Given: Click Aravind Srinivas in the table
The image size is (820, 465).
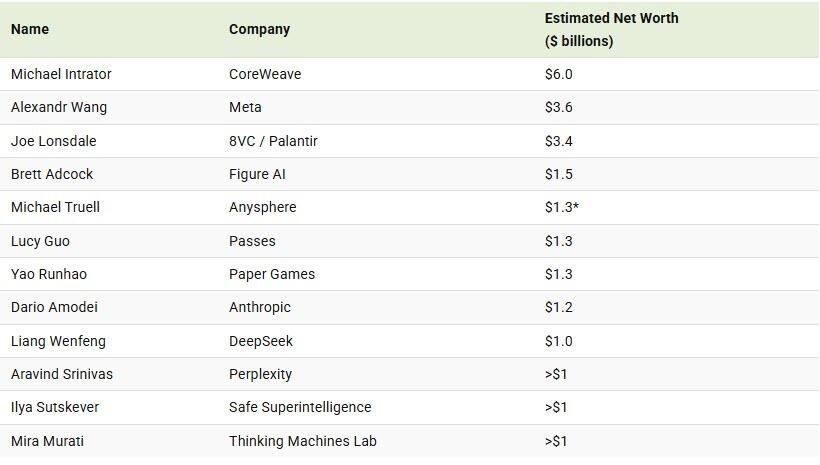Looking at the screenshot, I should (x=62, y=374).
